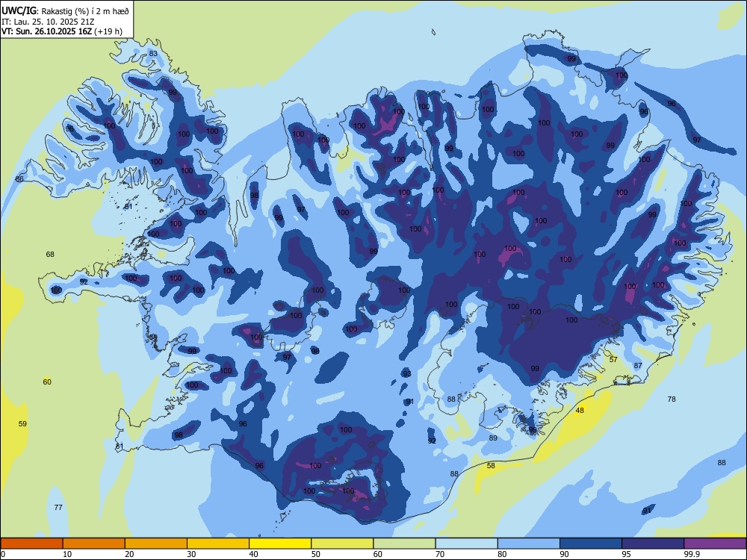The height and width of the screenshot is (560, 747).
Task: Select the '93' humidity value on the map
Action: 407,374
